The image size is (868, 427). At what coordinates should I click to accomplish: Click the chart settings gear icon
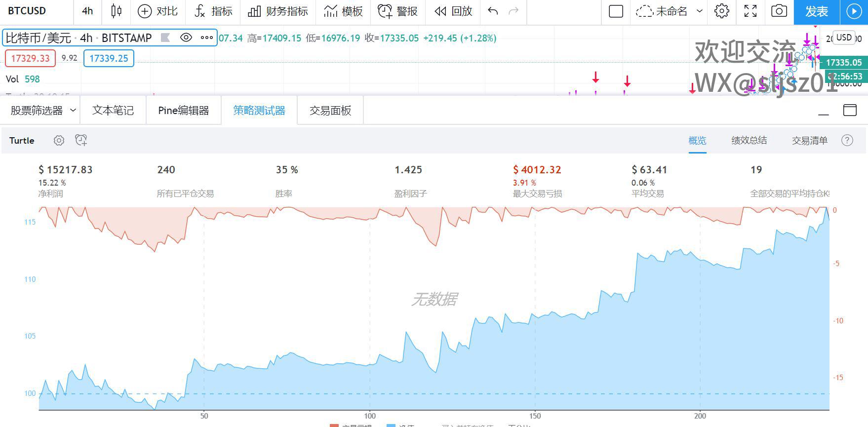click(721, 11)
